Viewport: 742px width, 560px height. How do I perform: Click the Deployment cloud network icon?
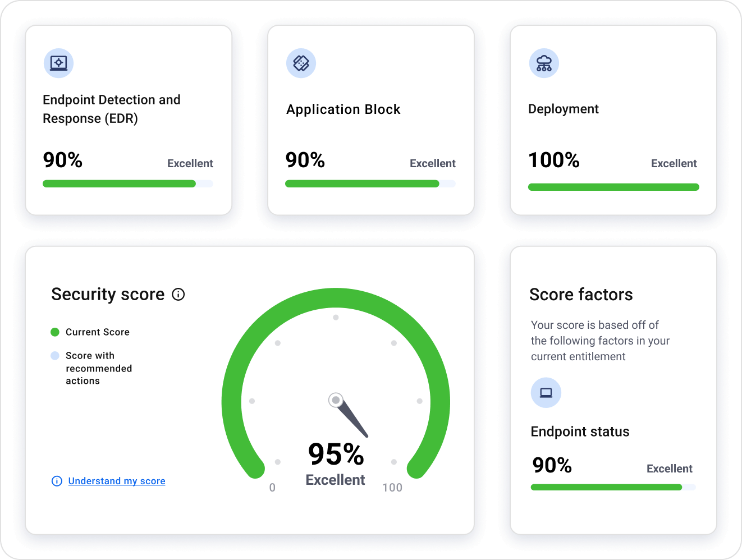pyautogui.click(x=544, y=63)
